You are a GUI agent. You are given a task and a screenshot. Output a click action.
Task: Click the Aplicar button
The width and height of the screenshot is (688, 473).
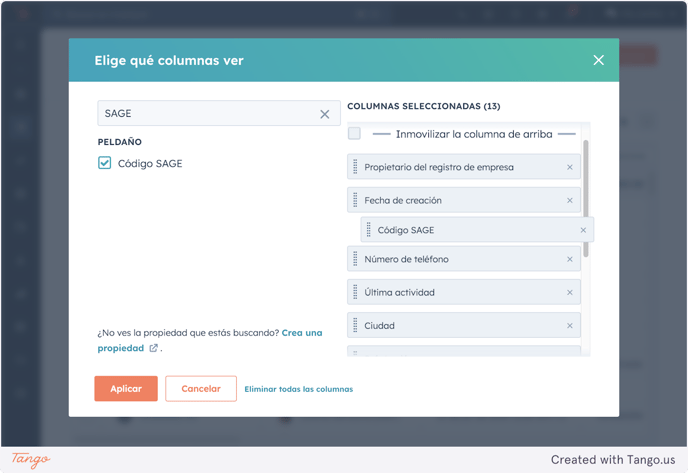[x=126, y=389]
